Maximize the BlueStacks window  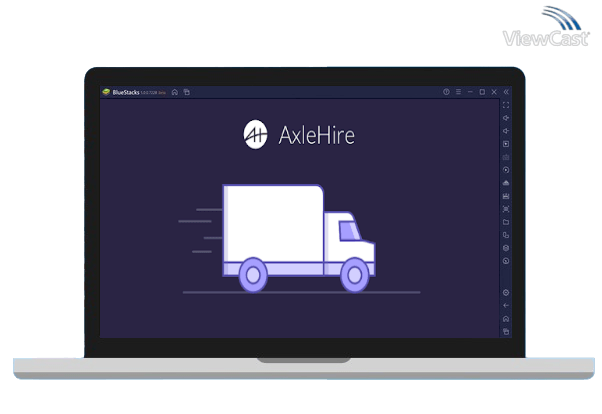[x=482, y=92]
